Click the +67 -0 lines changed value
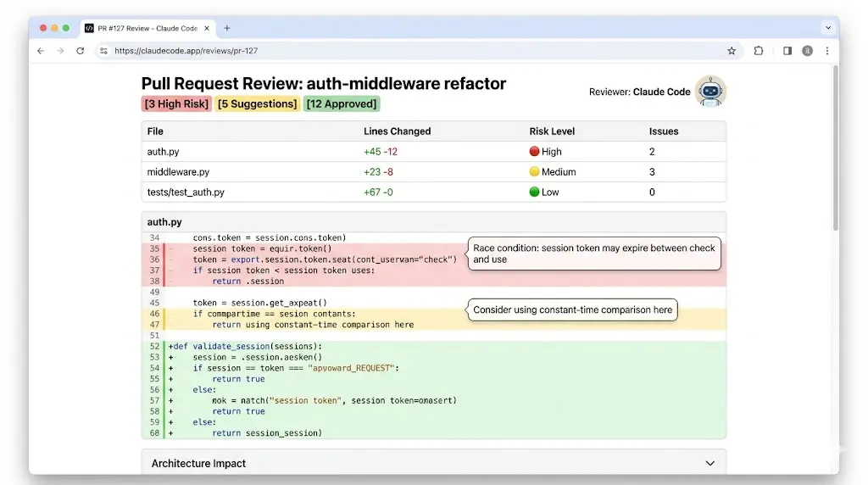Image resolution: width=868 pixels, height=485 pixels. (378, 192)
